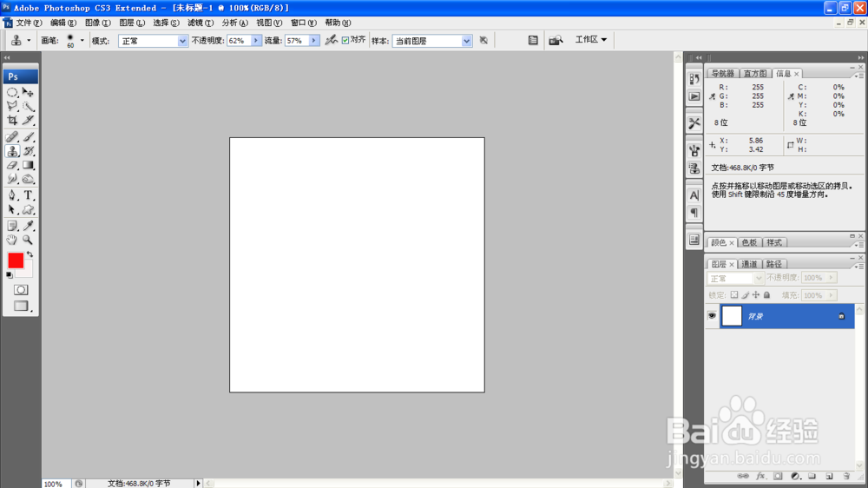Switch to the 色板 Swatches tab
The height and width of the screenshot is (488, 868).
click(x=749, y=242)
